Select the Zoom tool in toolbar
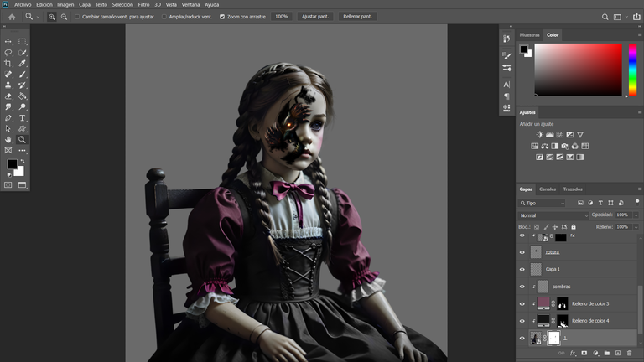This screenshot has height=362, width=644. point(22,140)
